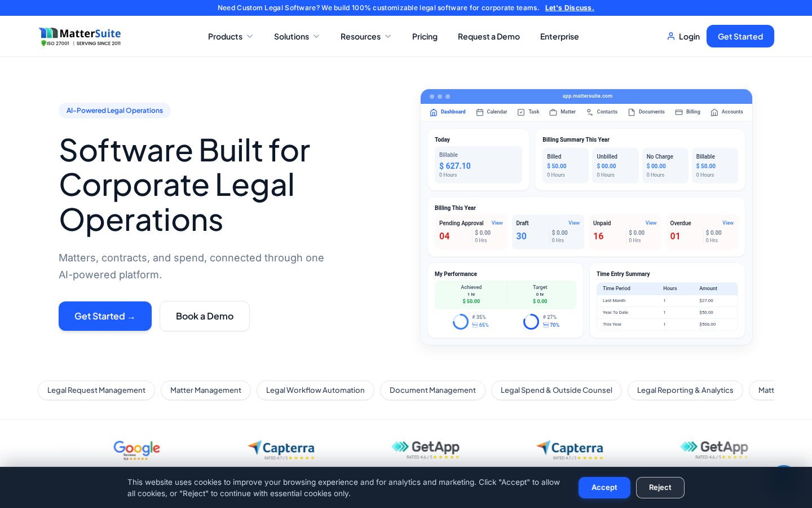Select the Document Management chip
Image resolution: width=812 pixels, height=508 pixels.
point(433,391)
